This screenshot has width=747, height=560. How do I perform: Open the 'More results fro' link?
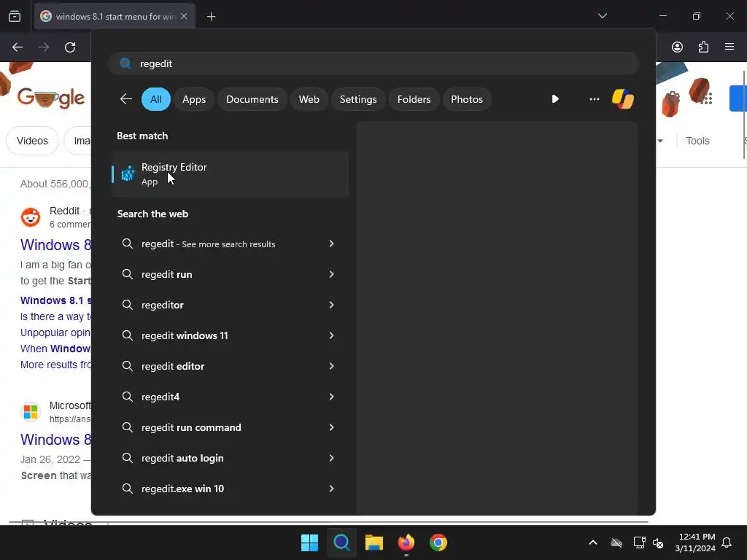55,365
